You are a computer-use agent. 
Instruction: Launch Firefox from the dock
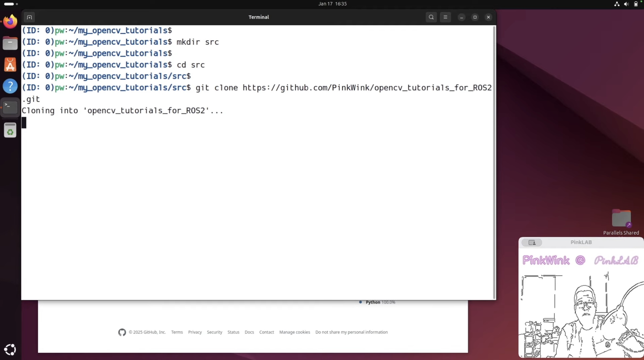coord(10,22)
